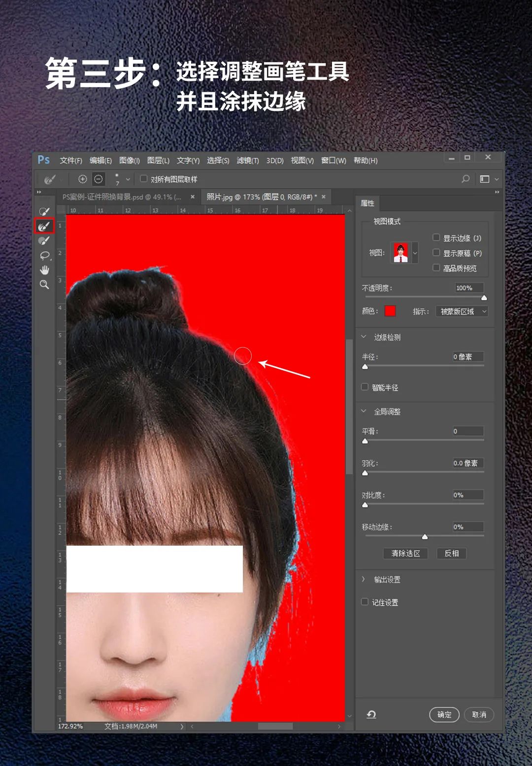Enable 对所有图层取样 checkbox
This screenshot has width=532, height=766.
pos(144,179)
